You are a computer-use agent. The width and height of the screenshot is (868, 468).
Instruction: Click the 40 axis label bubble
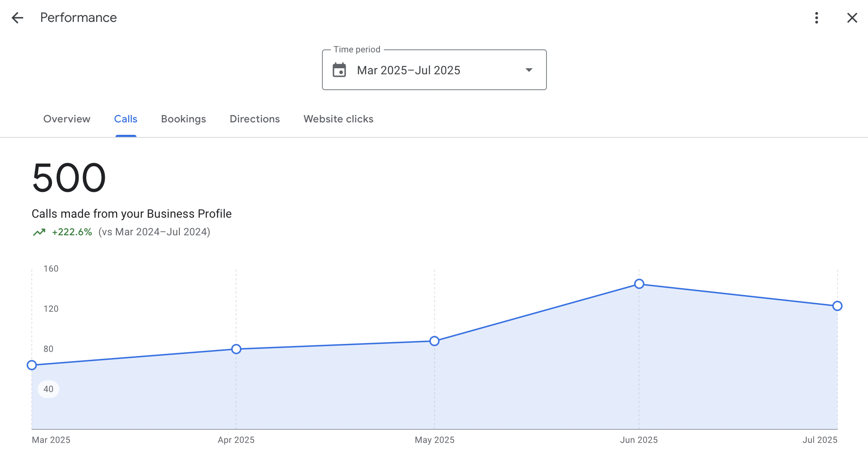(49, 389)
